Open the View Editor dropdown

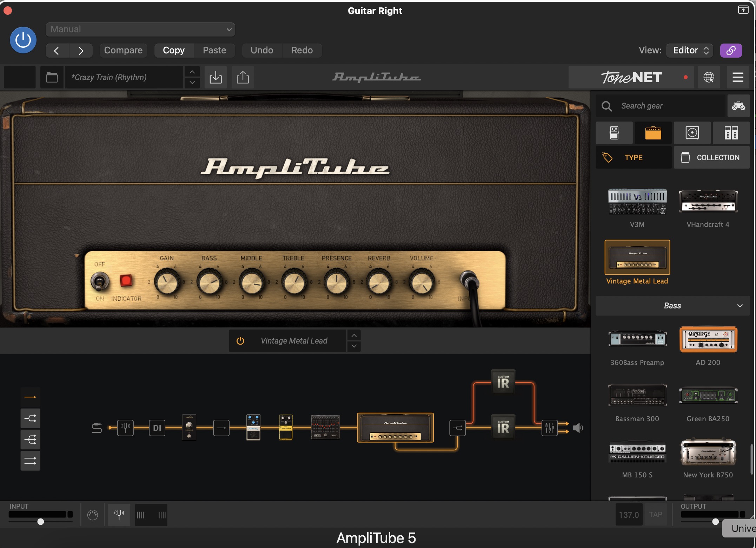pyautogui.click(x=690, y=50)
